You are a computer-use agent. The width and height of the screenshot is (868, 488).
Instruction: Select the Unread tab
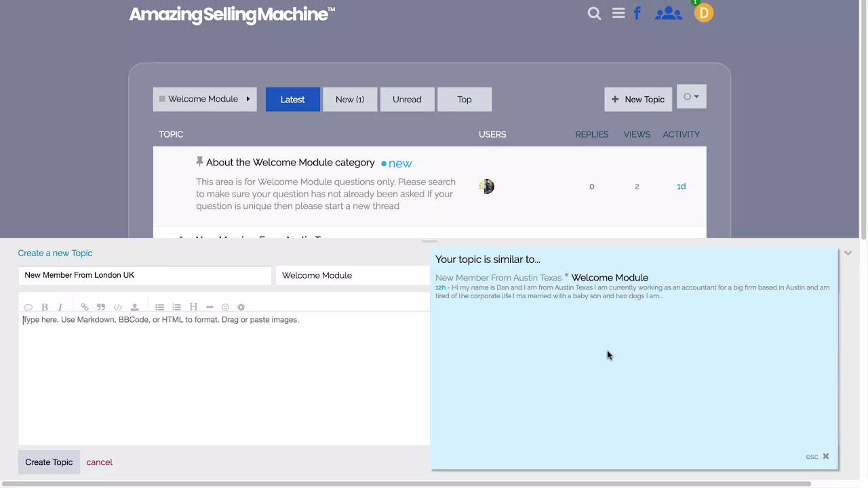point(407,99)
